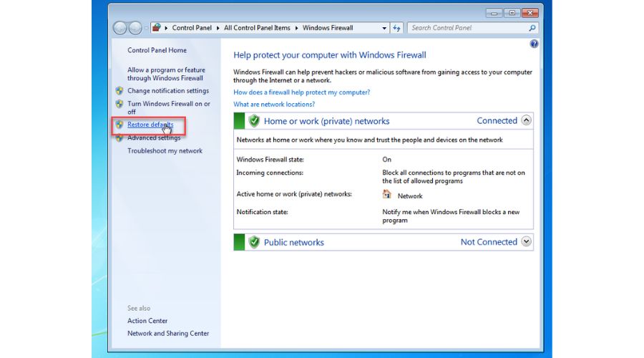This screenshot has width=644, height=358.
Task: Click the Public networks heading
Action: tap(293, 242)
